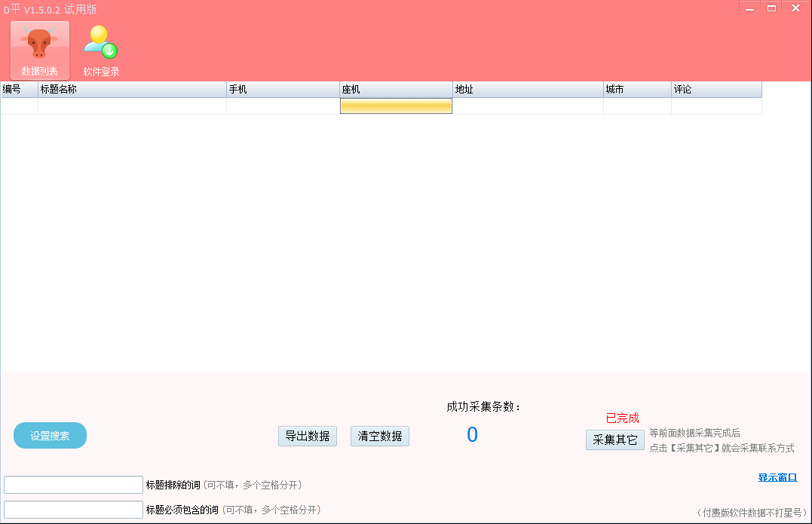The width and height of the screenshot is (812, 524).
Task: Sort by the 编号 column header
Action: [19, 90]
